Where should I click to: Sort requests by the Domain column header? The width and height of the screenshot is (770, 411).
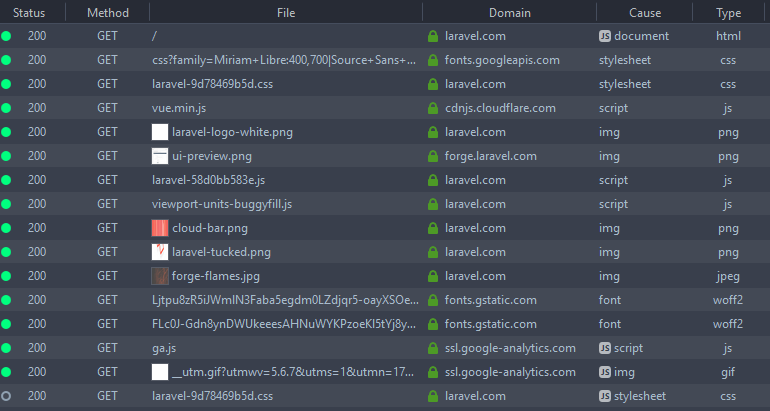510,13
